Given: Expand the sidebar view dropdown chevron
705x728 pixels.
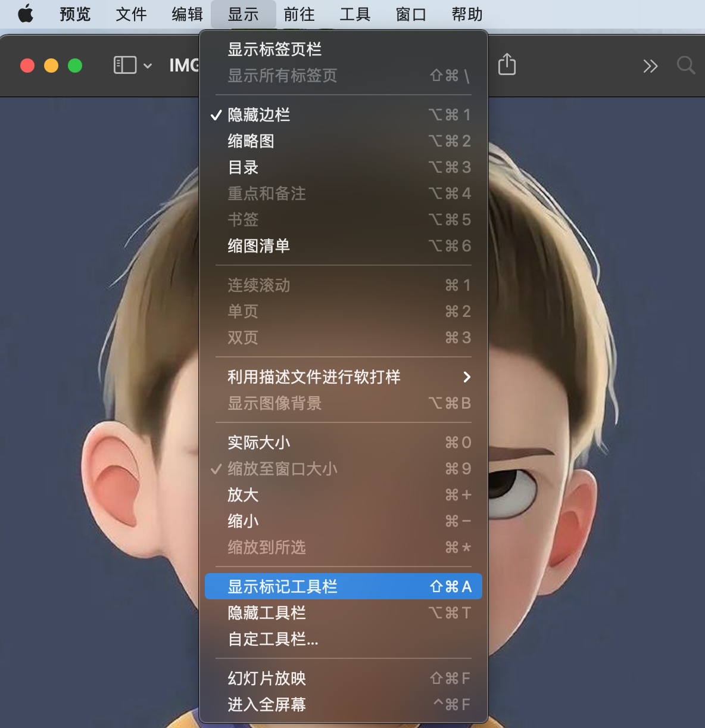Looking at the screenshot, I should (x=148, y=66).
